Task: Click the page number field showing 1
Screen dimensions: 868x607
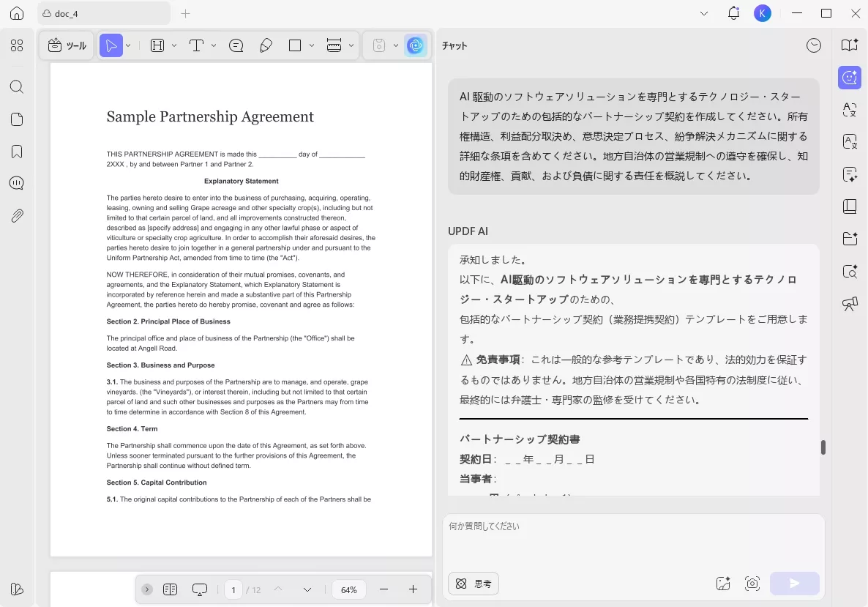Action: (x=233, y=590)
